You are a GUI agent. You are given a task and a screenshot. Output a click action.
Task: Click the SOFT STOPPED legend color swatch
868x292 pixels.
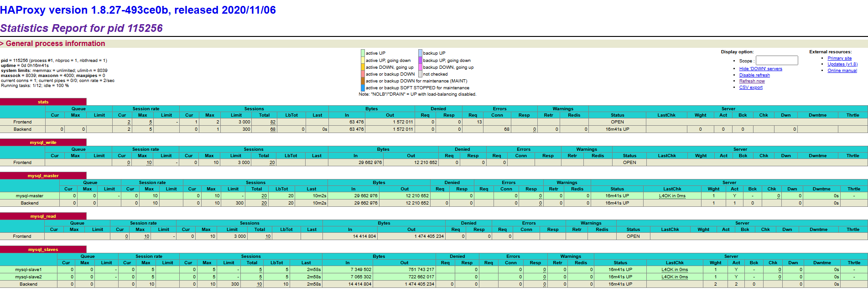[363, 87]
